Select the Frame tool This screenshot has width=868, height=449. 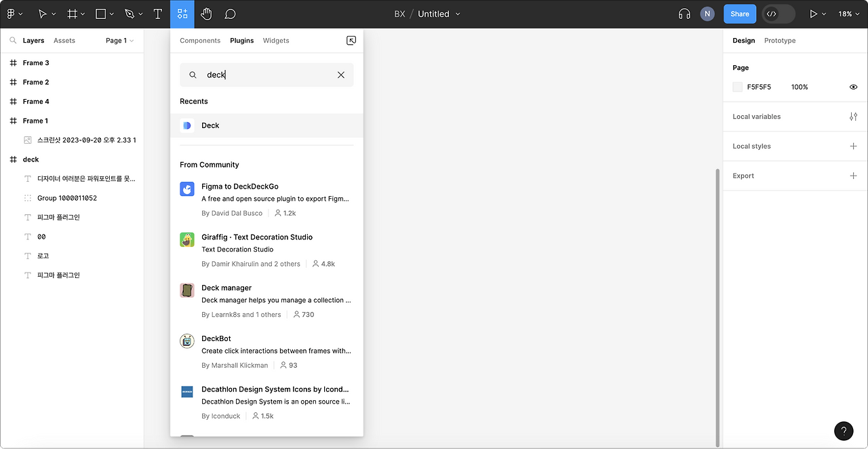pyautogui.click(x=72, y=14)
